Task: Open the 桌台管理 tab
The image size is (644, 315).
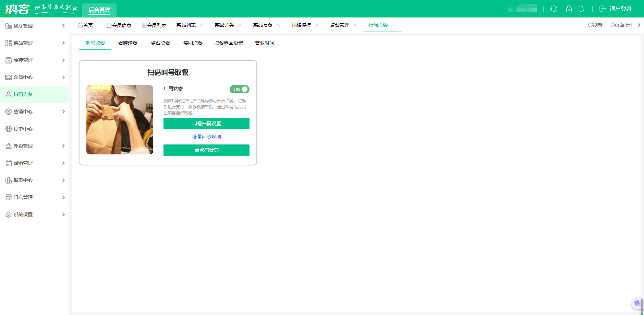Action: pyautogui.click(x=340, y=25)
